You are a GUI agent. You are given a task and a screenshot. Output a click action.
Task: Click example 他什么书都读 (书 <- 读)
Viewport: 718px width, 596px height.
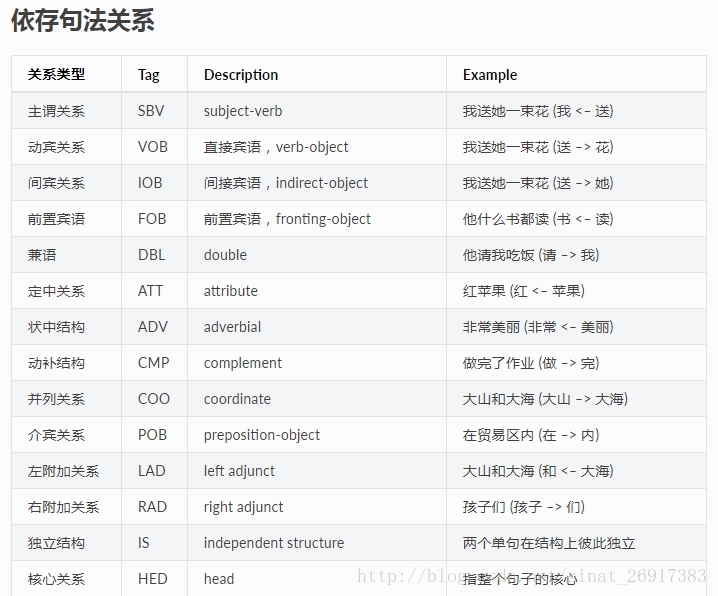[538, 219]
